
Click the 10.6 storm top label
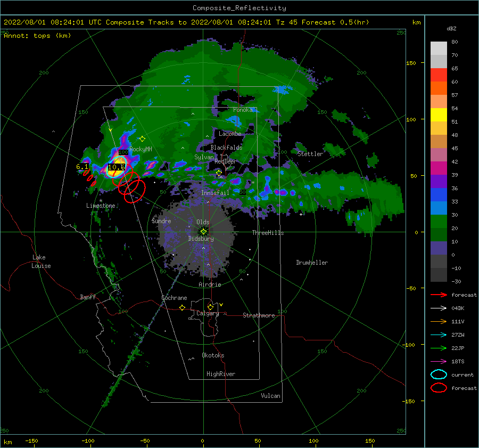(117, 167)
